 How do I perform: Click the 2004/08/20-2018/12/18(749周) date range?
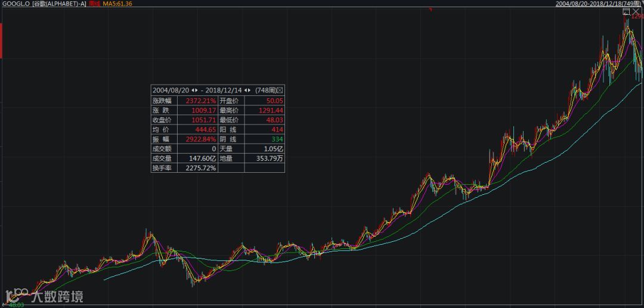point(598,4)
